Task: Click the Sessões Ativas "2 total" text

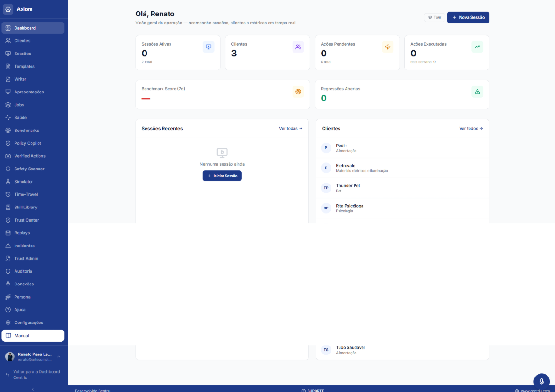Action: [146, 62]
